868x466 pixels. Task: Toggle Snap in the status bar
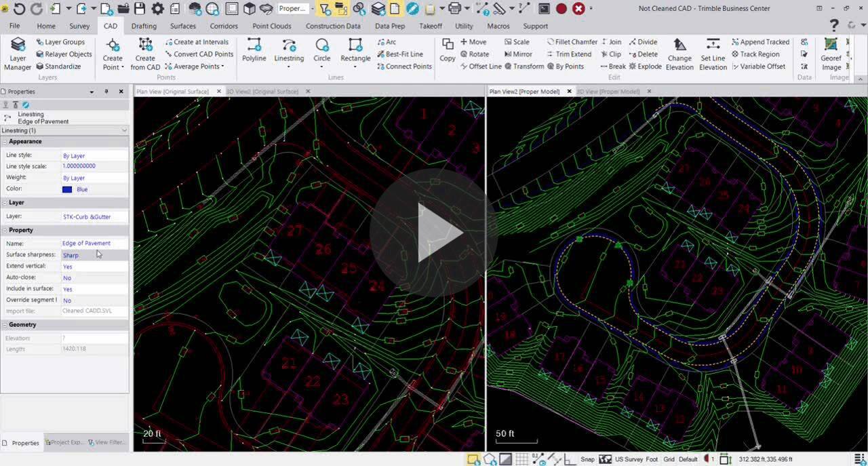pos(587,459)
